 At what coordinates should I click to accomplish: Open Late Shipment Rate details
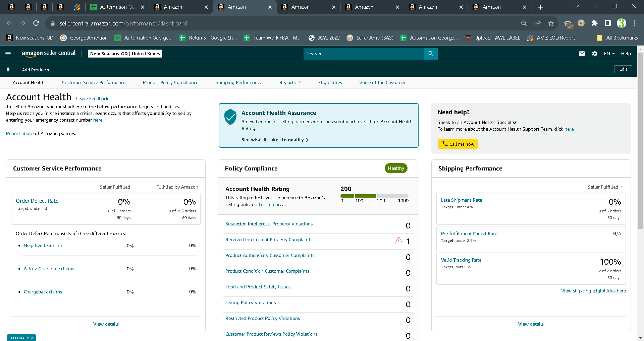[x=462, y=200]
